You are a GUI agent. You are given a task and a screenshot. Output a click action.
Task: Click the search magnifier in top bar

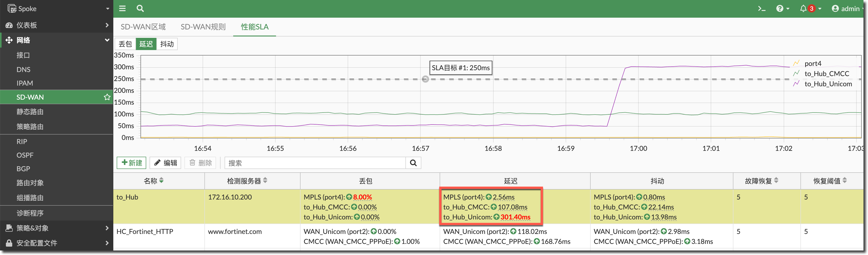click(x=140, y=8)
